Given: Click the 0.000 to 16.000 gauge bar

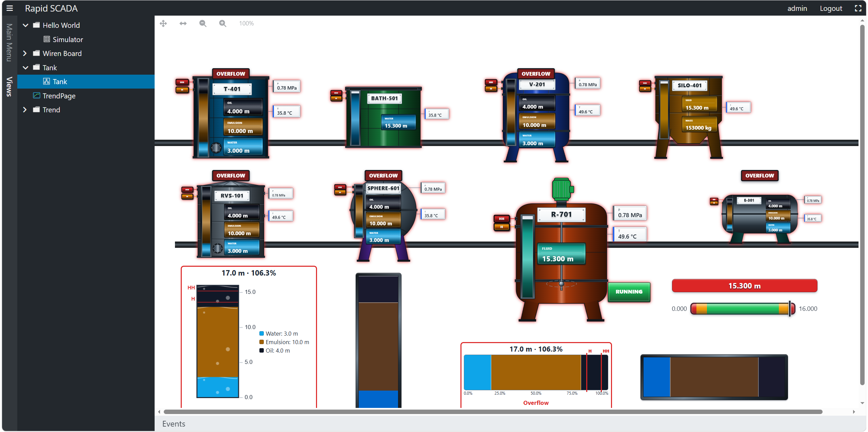Looking at the screenshot, I should point(743,308).
